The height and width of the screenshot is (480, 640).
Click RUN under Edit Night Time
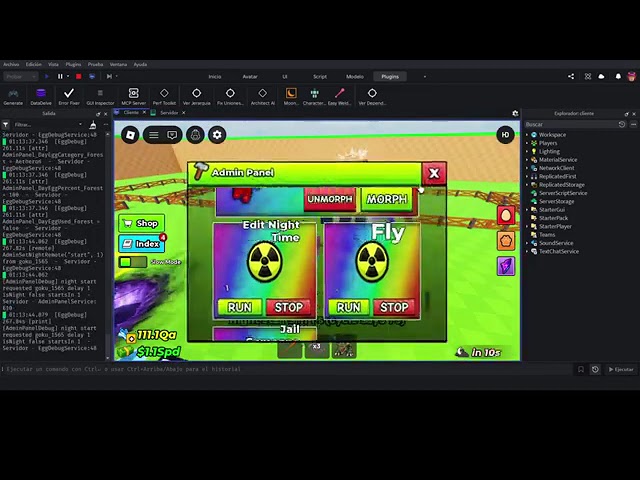[x=240, y=307]
